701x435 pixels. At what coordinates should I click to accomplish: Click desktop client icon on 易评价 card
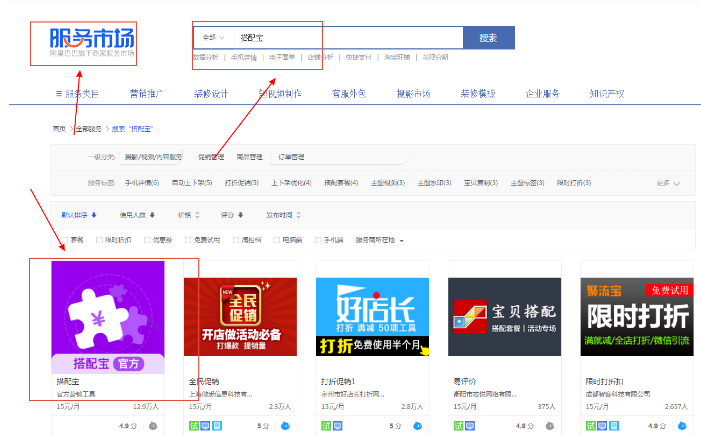tap(470, 426)
